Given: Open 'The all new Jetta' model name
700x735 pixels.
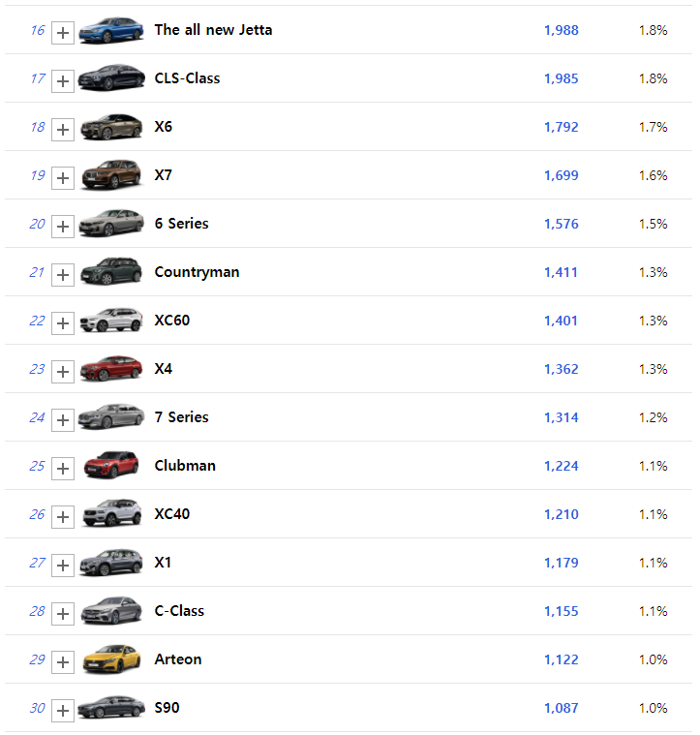Looking at the screenshot, I should [x=213, y=30].
